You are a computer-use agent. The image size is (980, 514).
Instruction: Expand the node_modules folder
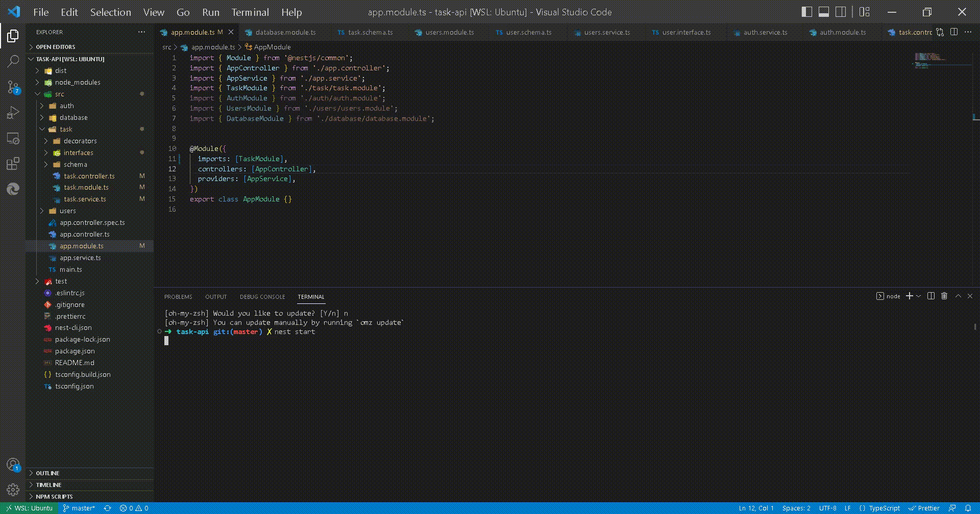coord(77,83)
